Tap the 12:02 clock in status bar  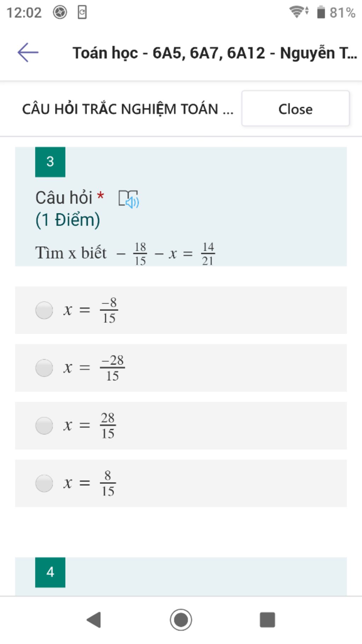pos(24,13)
